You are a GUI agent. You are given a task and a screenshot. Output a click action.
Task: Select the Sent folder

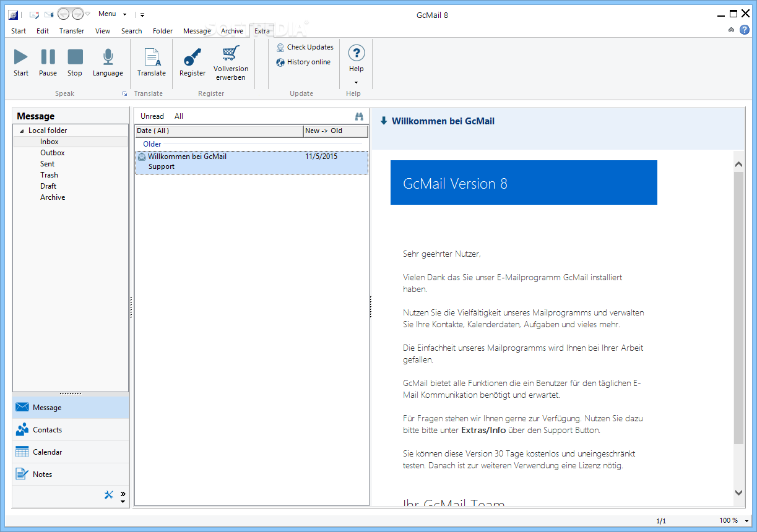pyautogui.click(x=48, y=164)
